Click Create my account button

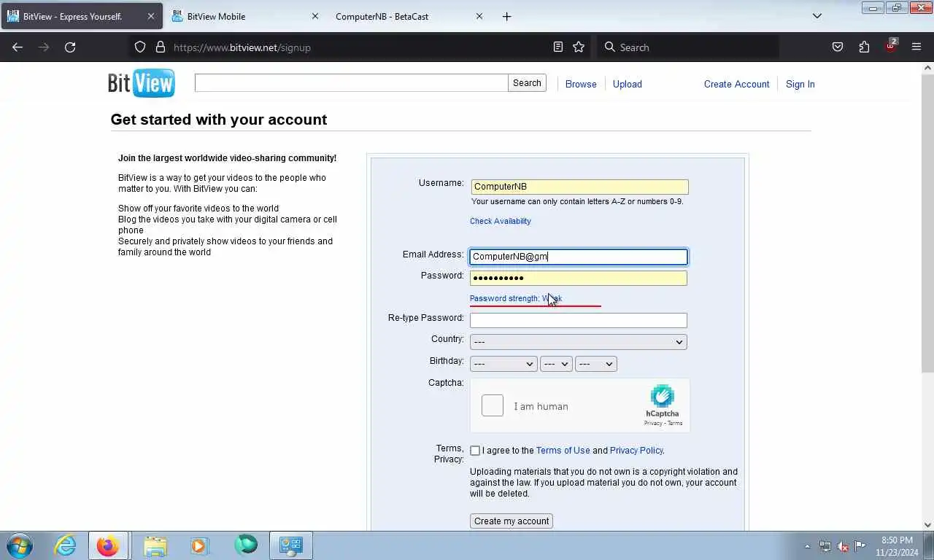[512, 521]
